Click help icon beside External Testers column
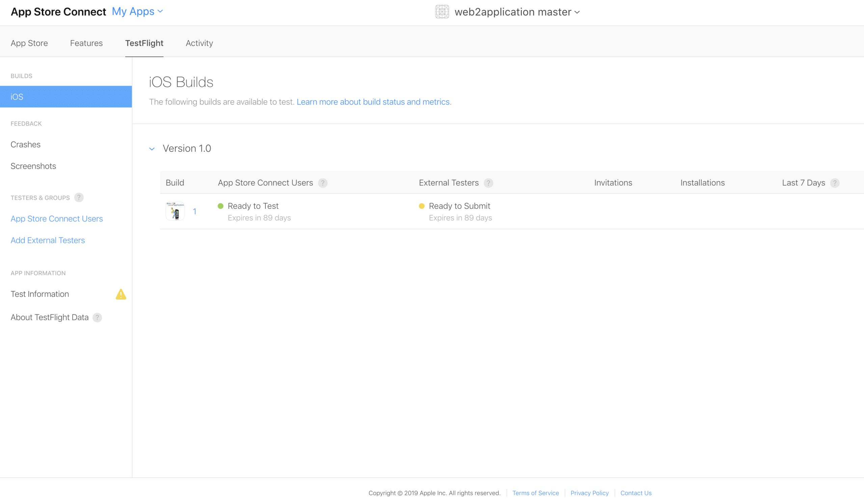 click(488, 183)
